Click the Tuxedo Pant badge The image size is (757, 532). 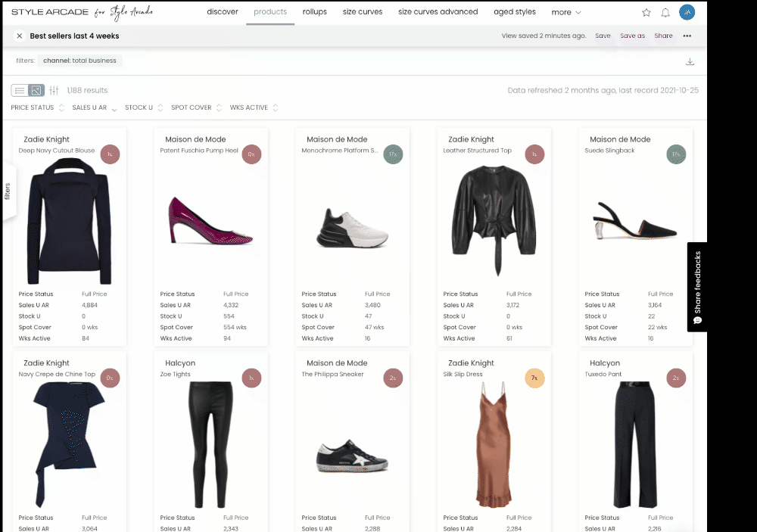(x=676, y=378)
